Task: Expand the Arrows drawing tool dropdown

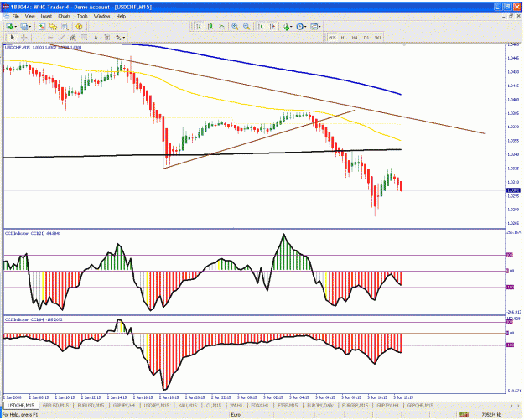Action: tap(124, 38)
